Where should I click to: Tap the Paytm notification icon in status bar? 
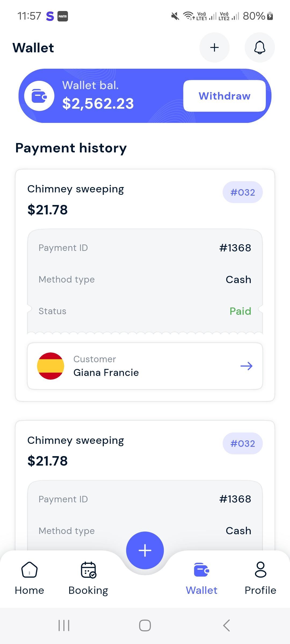(63, 16)
